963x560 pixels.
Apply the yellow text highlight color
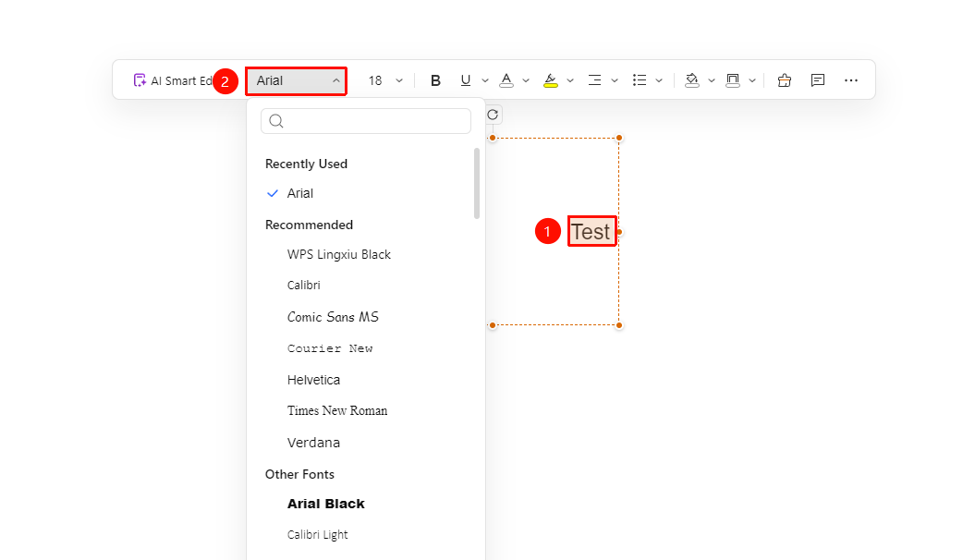[x=550, y=80]
